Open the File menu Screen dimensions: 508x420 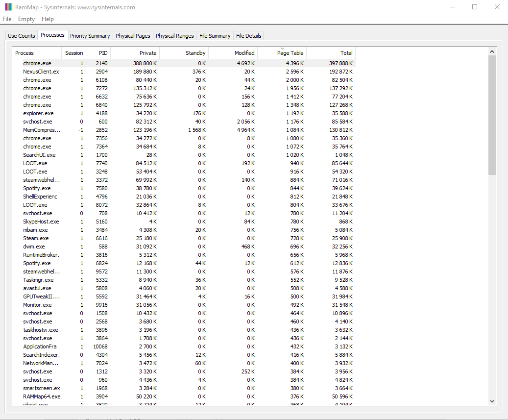tap(7, 19)
